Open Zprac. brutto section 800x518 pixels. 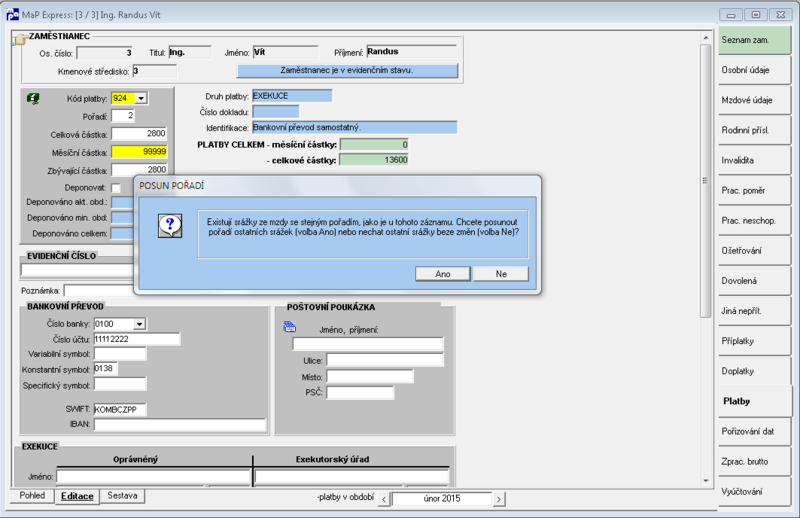pos(755,462)
